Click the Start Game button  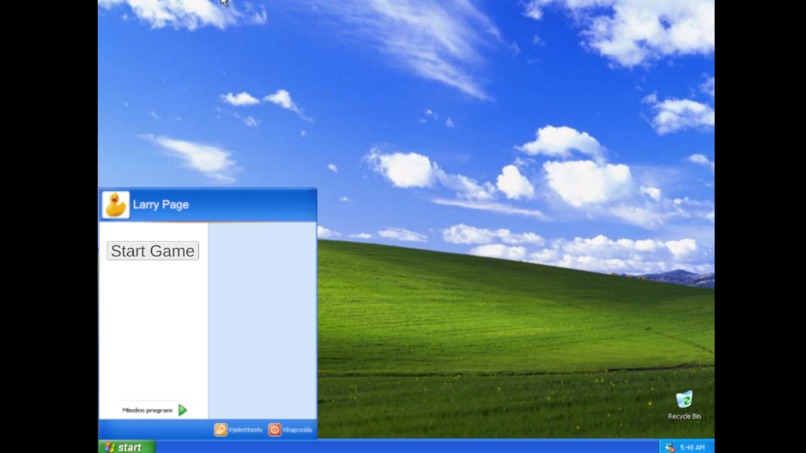pyautogui.click(x=153, y=251)
